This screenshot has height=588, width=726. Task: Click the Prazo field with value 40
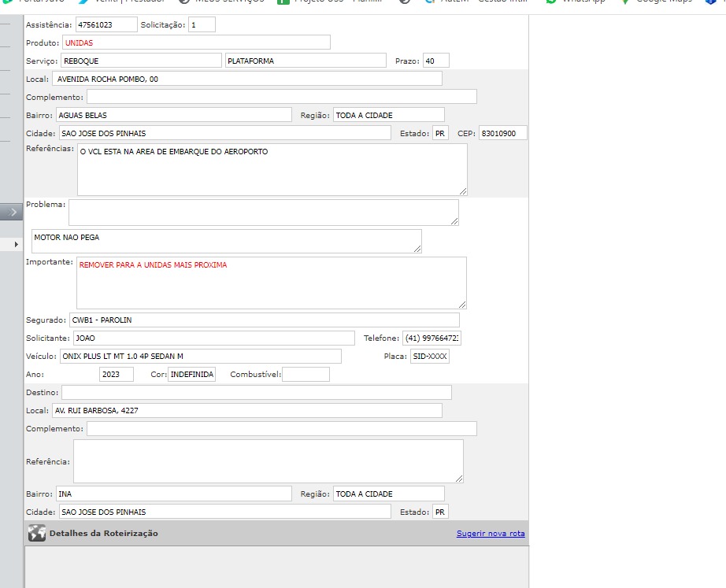[435, 61]
